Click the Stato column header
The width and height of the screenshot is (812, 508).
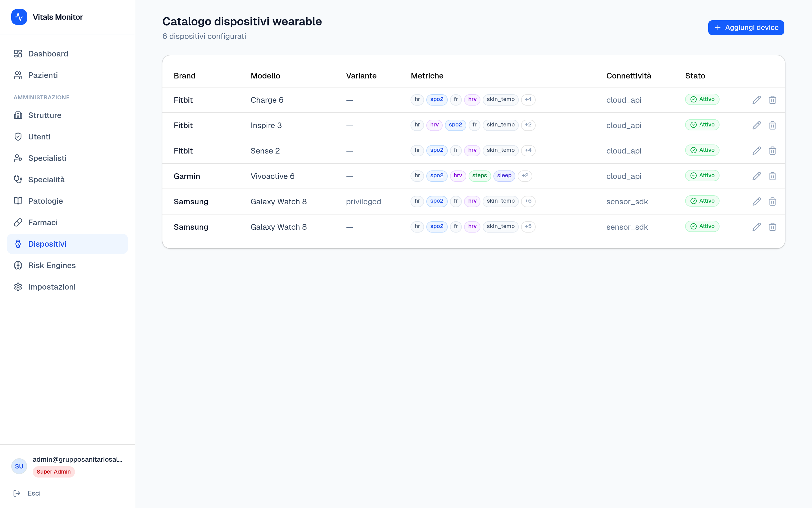[x=695, y=76]
